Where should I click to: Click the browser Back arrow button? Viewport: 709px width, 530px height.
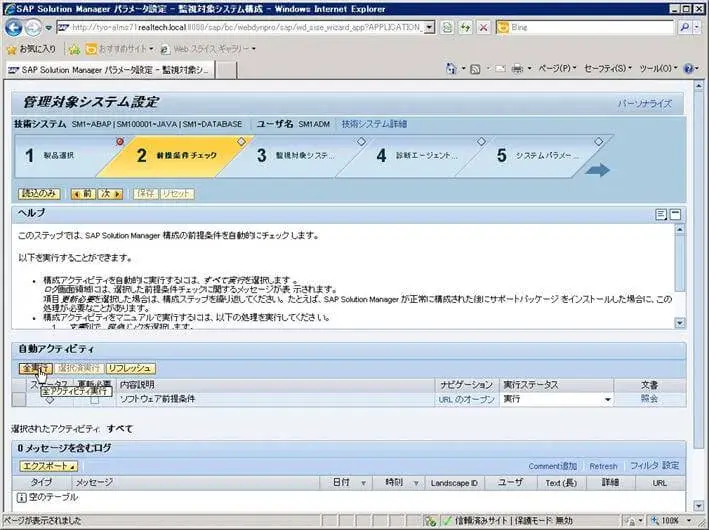click(13, 28)
